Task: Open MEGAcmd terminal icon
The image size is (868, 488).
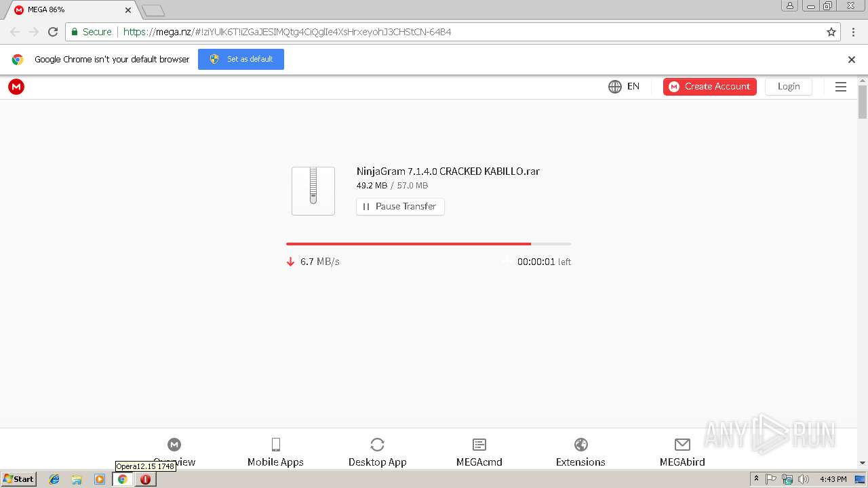Action: coord(479,445)
